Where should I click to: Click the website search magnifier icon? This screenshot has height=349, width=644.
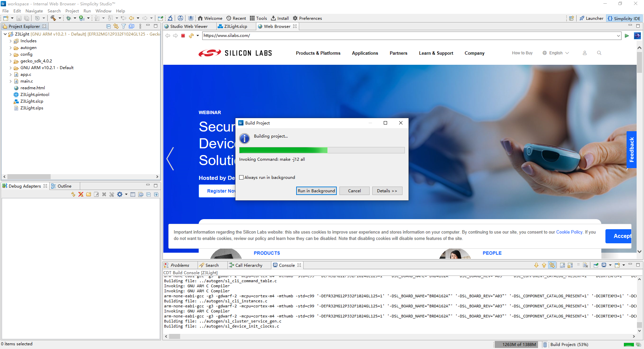[599, 53]
